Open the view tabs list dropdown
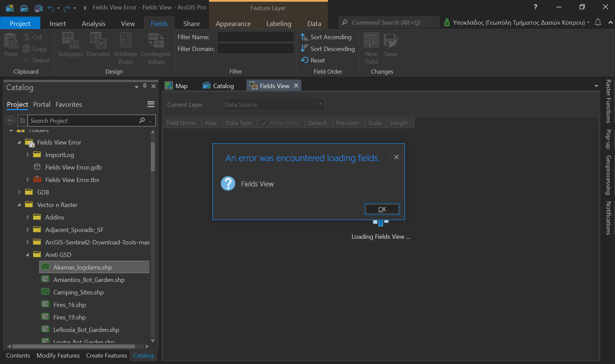Image resolution: width=615 pixels, height=364 pixels. click(596, 86)
